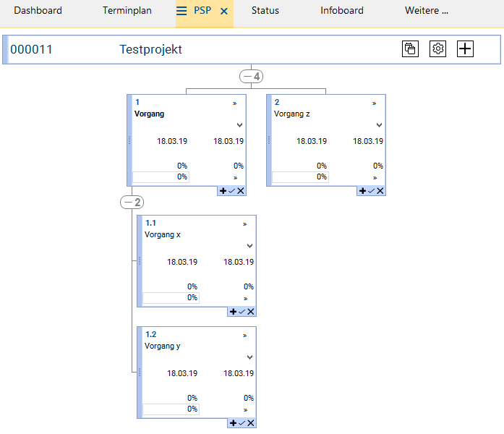
Task: Open the bottom double-arrow on card Vorgang z
Action: [375, 178]
